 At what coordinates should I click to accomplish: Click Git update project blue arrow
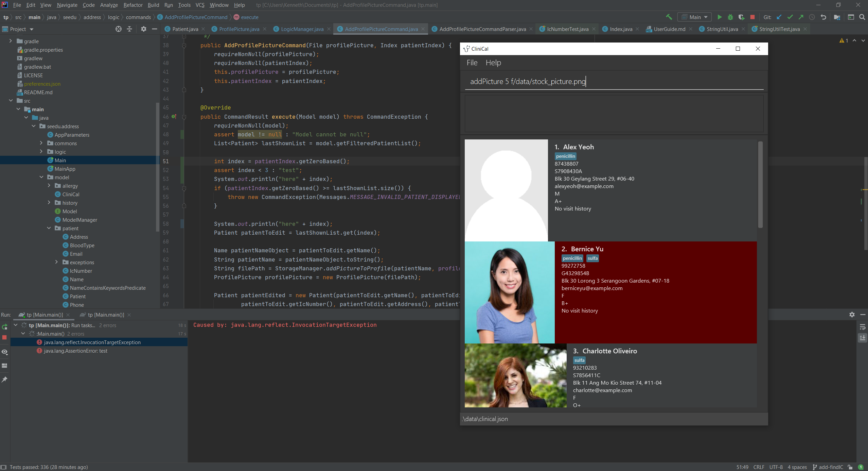pos(779,17)
